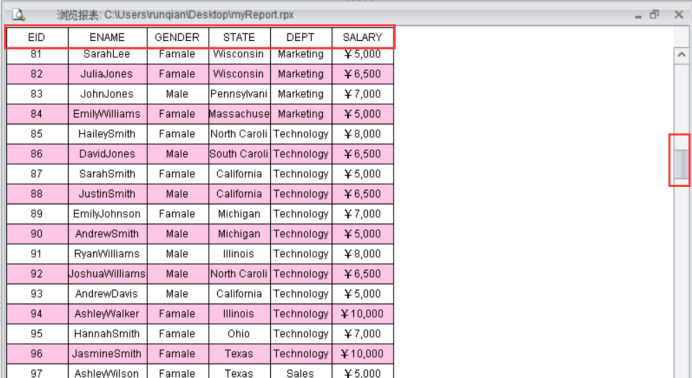This screenshot has width=692, height=378.
Task: Select the JustinSmith name cell
Action: click(108, 194)
